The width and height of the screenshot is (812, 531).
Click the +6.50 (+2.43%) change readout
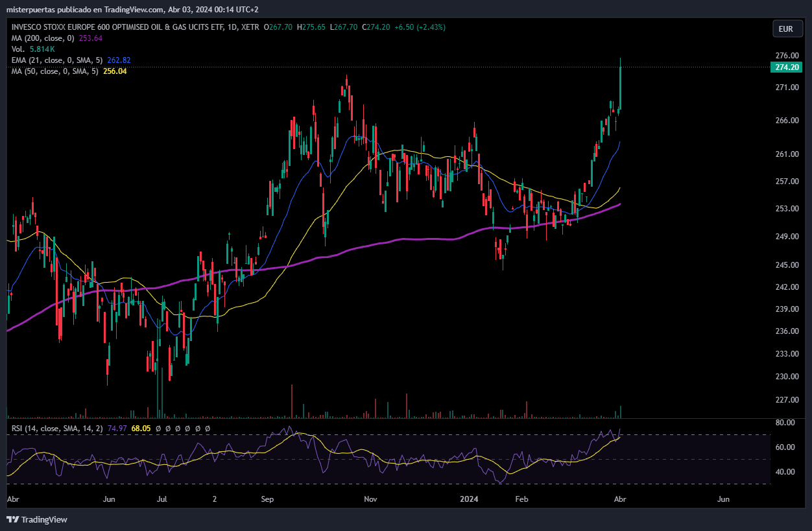tap(420, 27)
